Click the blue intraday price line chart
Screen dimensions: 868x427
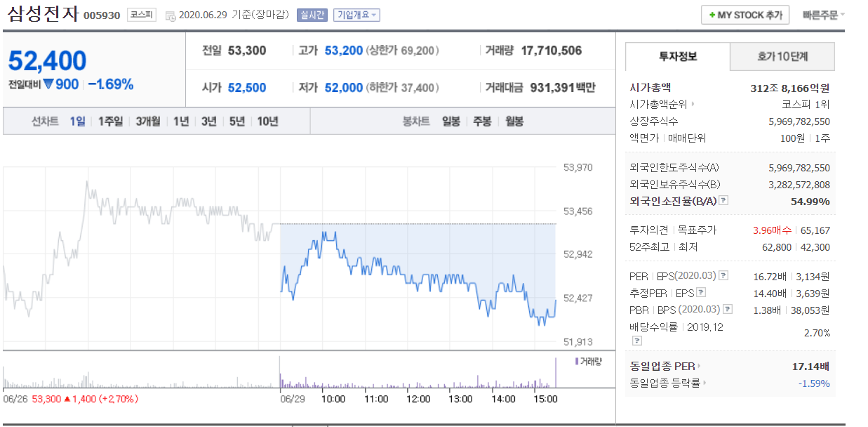pyautogui.click(x=418, y=277)
